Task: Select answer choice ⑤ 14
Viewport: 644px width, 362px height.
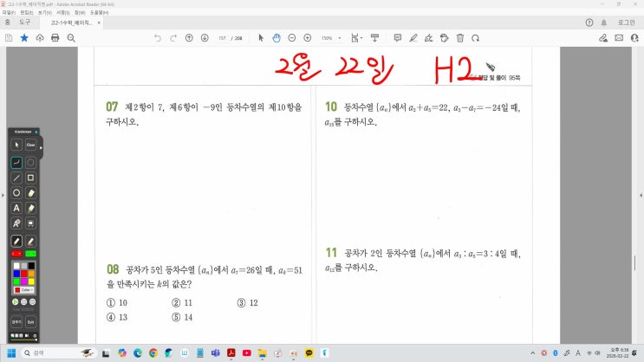Action: (x=182, y=317)
